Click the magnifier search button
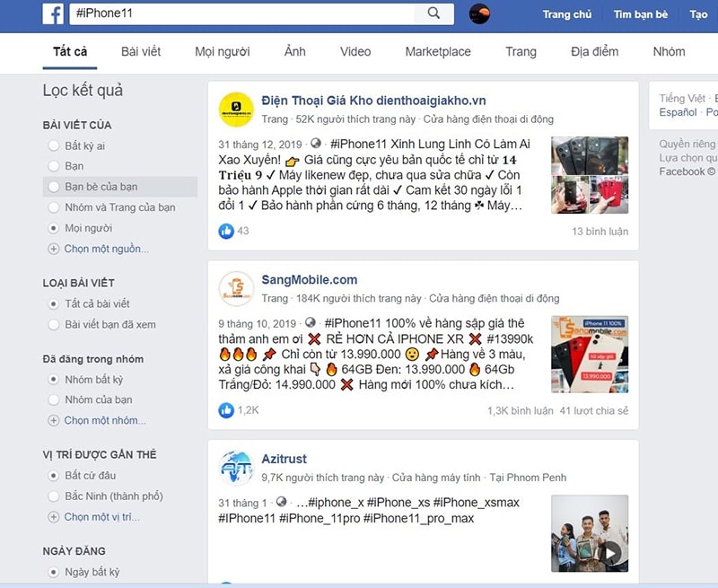 point(433,13)
